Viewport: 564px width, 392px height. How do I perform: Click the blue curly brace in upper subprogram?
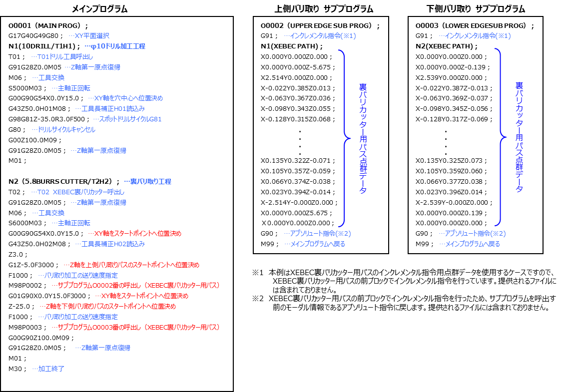pos(345,138)
